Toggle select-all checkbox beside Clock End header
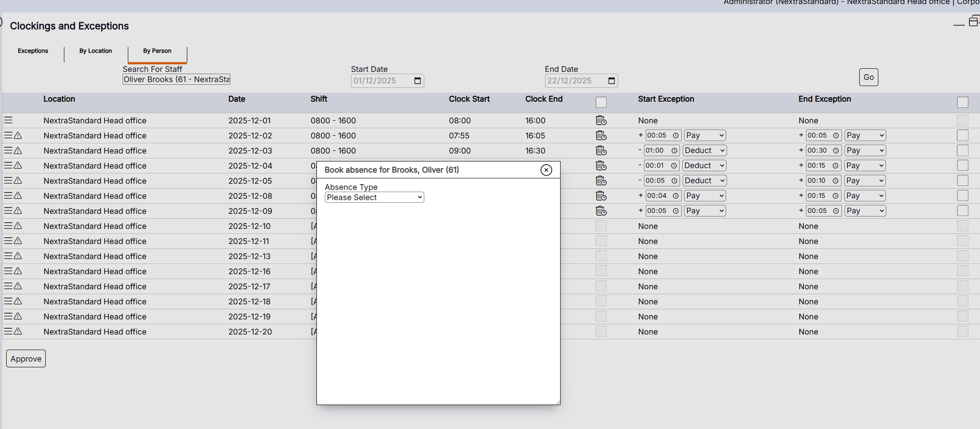 tap(601, 102)
